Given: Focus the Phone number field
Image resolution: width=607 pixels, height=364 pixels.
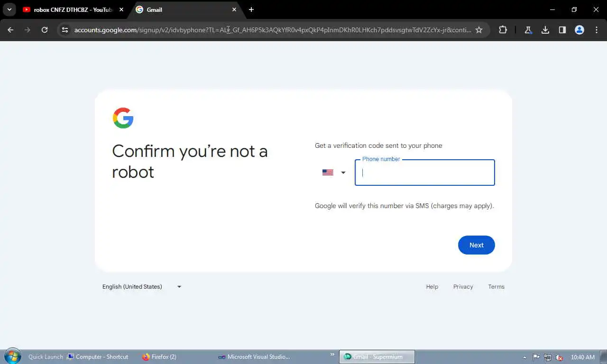Looking at the screenshot, I should (x=425, y=173).
